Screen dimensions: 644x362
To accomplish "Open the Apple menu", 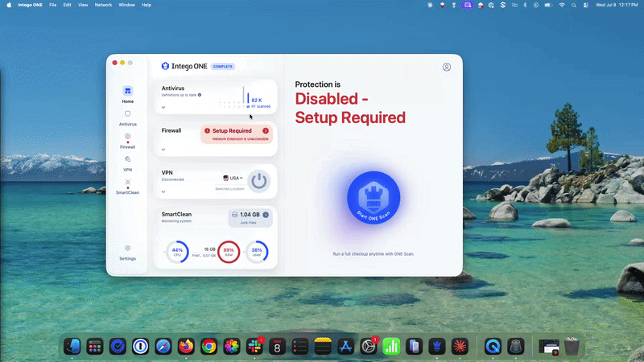I will [x=9, y=5].
